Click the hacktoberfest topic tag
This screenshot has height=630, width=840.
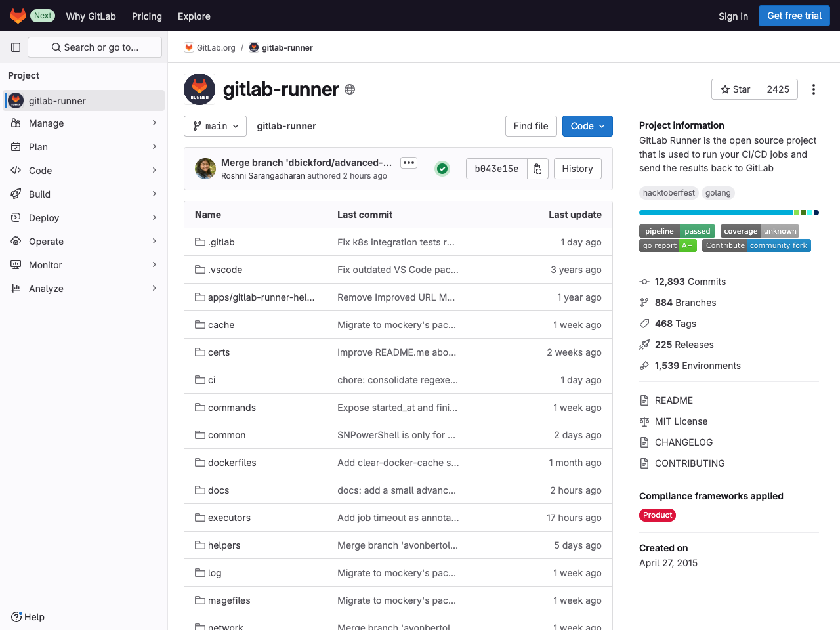669,193
